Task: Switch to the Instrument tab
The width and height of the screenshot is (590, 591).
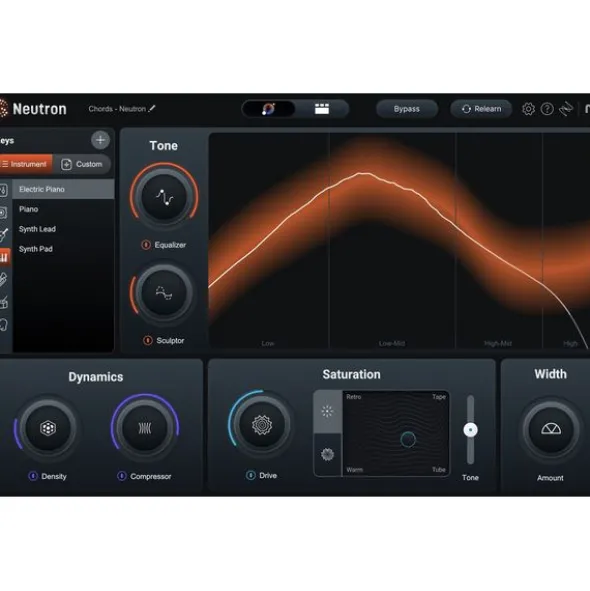Action: (x=25, y=164)
